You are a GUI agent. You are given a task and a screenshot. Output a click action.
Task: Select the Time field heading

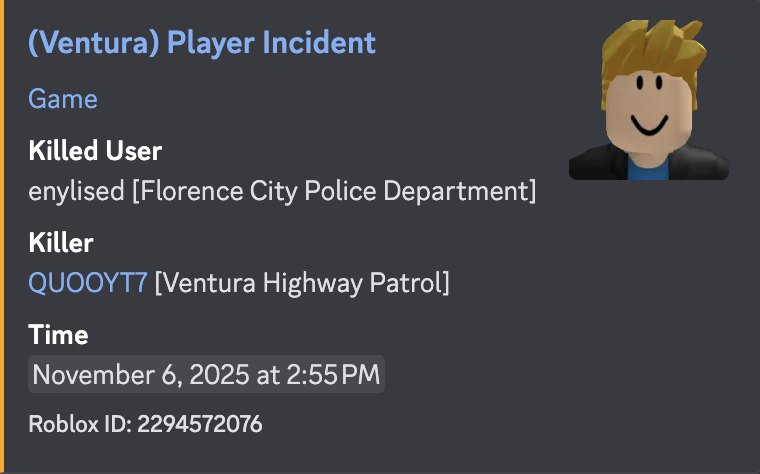[x=58, y=335]
